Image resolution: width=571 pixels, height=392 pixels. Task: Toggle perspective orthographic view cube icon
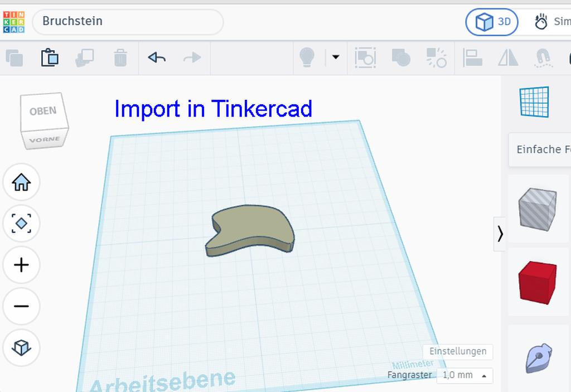pyautogui.click(x=22, y=347)
